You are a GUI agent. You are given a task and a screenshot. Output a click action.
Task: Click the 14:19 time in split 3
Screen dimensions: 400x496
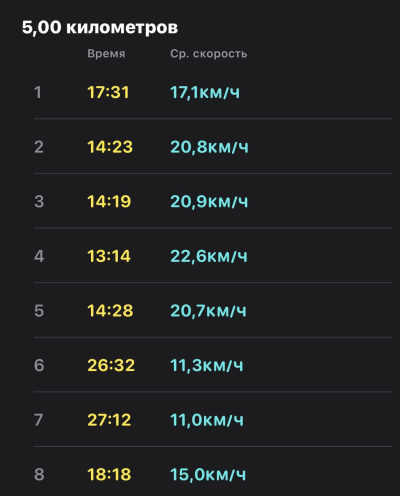tap(109, 202)
